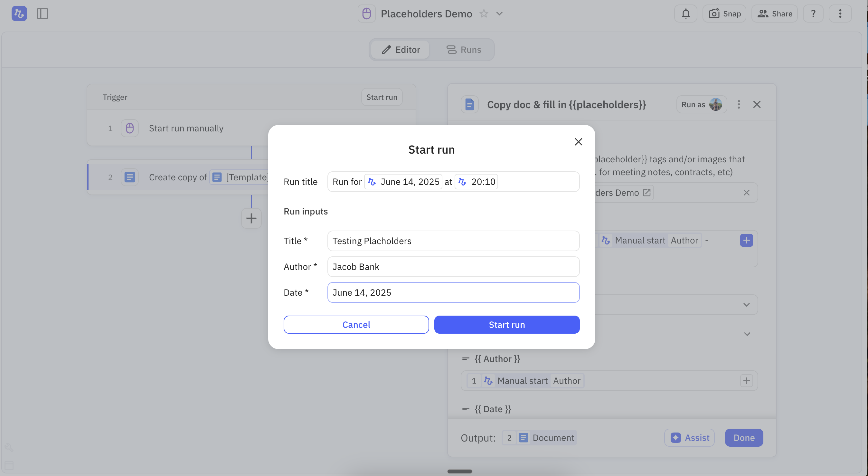Open the top-right three-dot menu
The image size is (868, 476).
click(x=840, y=14)
